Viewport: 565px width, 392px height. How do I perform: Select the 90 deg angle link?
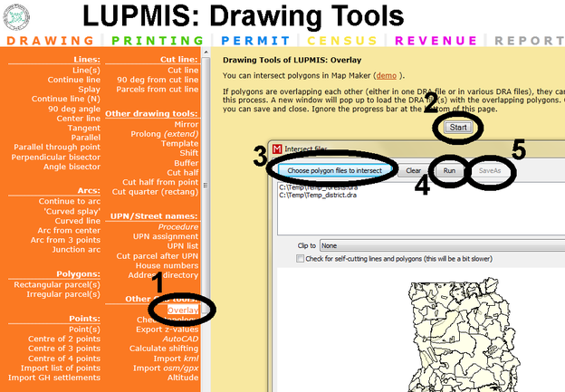74,109
